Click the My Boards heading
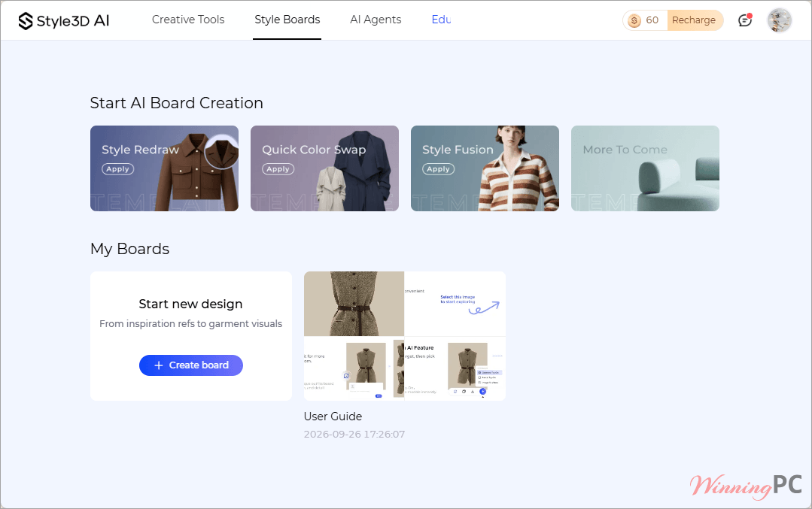The height and width of the screenshot is (509, 812). click(x=130, y=249)
